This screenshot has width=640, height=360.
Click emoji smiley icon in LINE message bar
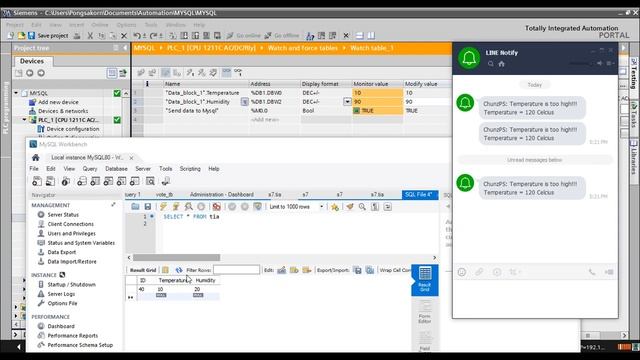462,272
